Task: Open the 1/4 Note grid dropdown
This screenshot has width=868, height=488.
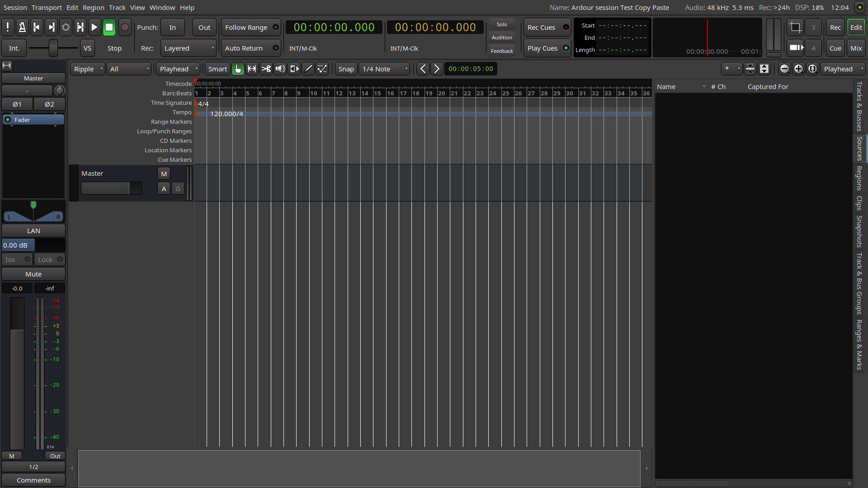Action: pos(385,69)
